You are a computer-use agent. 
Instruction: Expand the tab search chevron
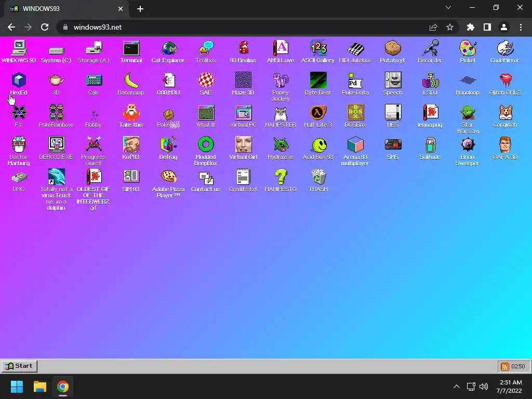click(448, 7)
